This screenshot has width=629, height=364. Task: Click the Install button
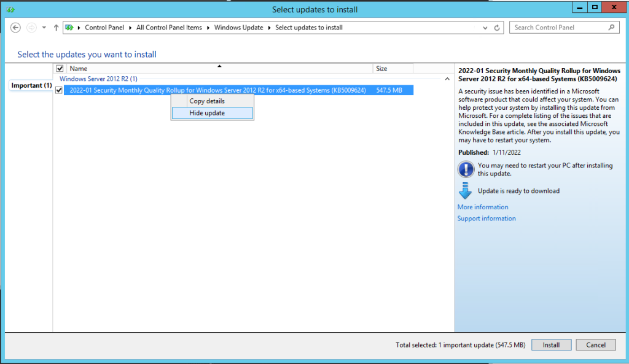pos(551,345)
